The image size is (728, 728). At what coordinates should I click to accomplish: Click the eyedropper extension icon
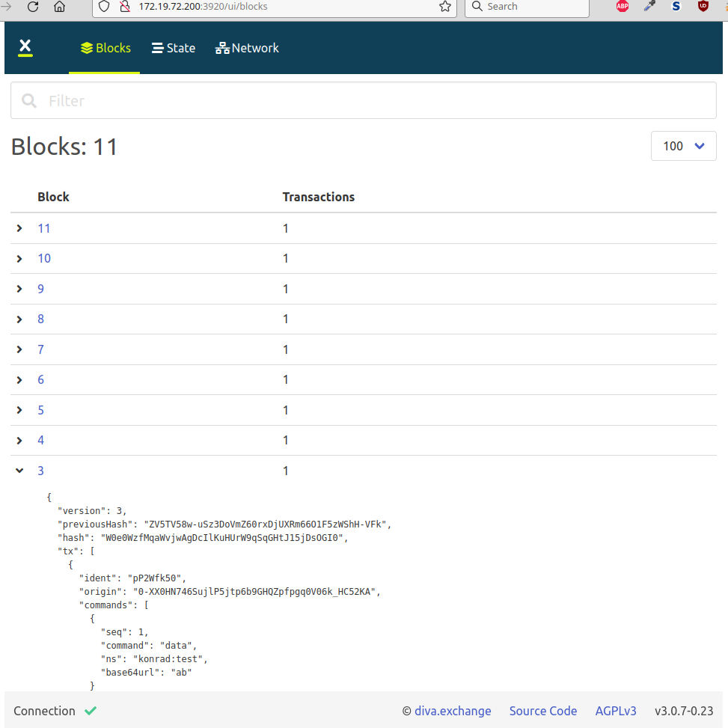tap(649, 7)
